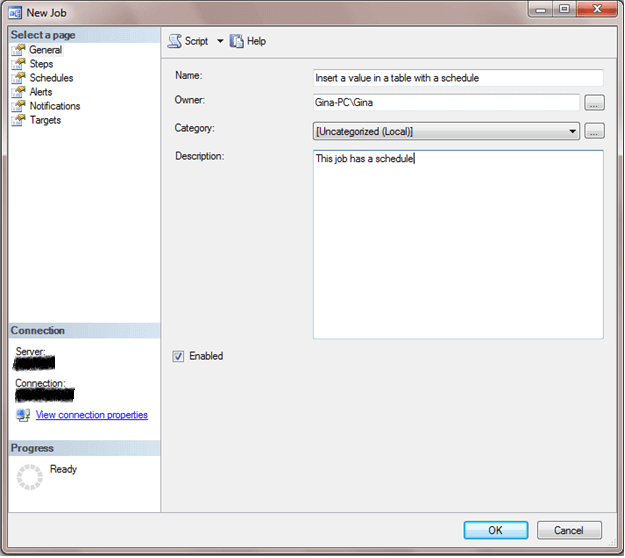
Task: Click into the Owner field
Action: (x=446, y=102)
